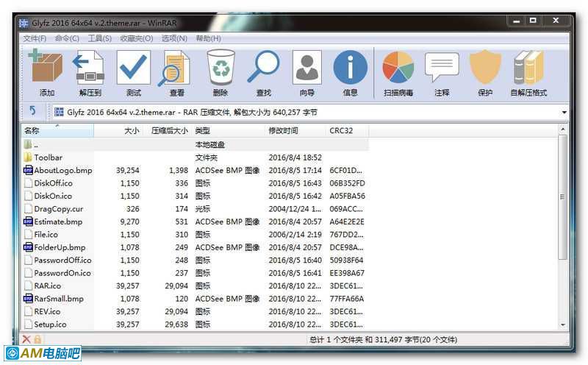
Task: Click the red X status bar icon
Action: click(x=26, y=339)
